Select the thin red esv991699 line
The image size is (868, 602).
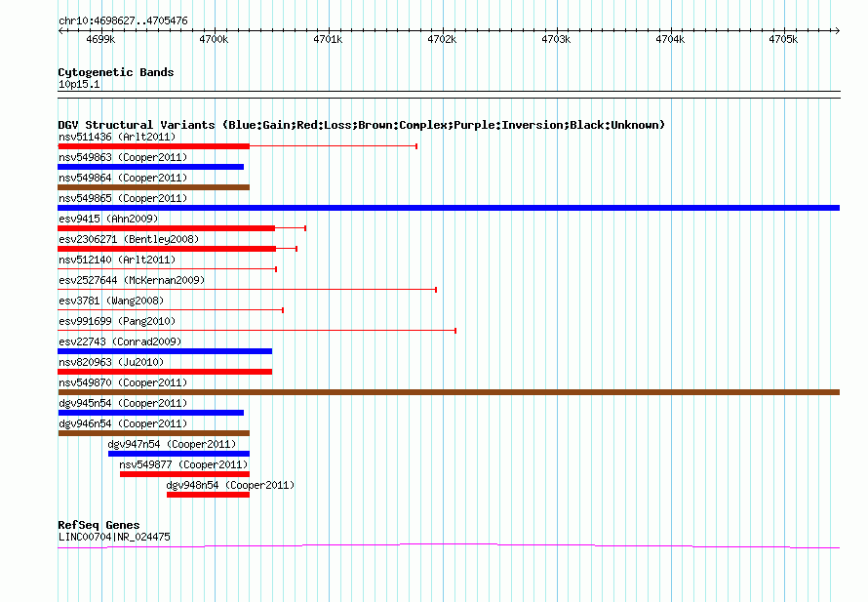(256, 330)
